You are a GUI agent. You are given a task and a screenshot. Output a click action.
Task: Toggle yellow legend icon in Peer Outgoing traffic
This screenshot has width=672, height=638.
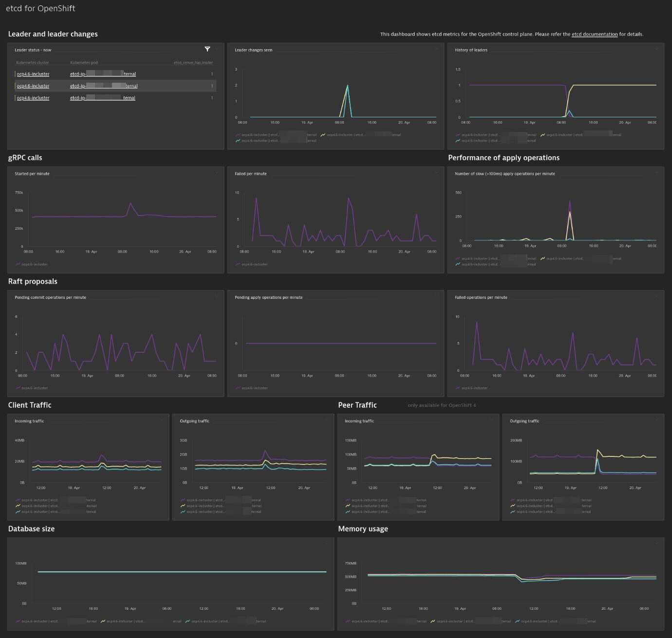513,506
